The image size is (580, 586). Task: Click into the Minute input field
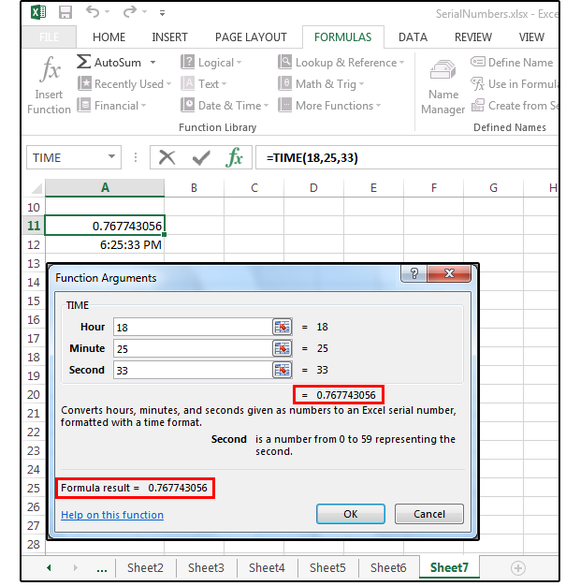pyautogui.click(x=193, y=348)
